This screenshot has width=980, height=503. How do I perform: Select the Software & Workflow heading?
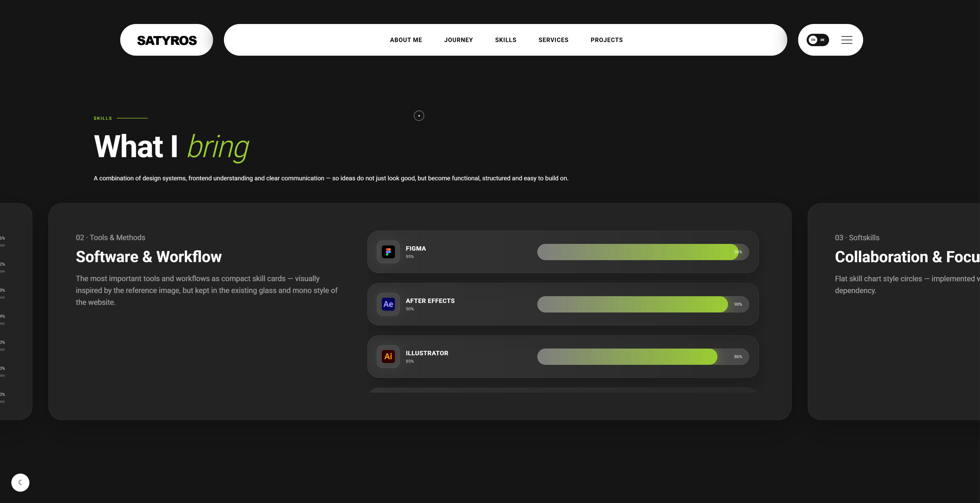pos(149,257)
